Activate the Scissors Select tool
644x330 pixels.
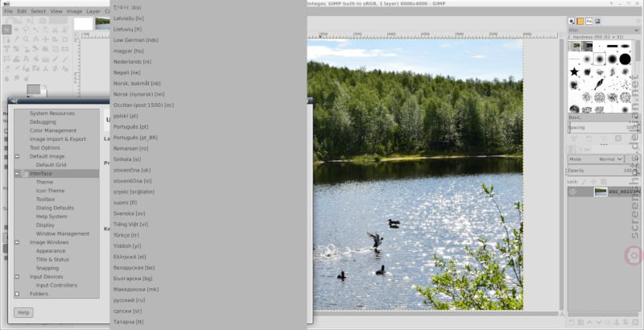55,30
